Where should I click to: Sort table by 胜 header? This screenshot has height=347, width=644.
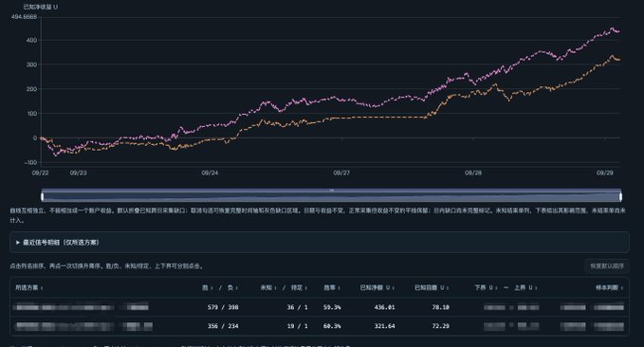pos(207,287)
